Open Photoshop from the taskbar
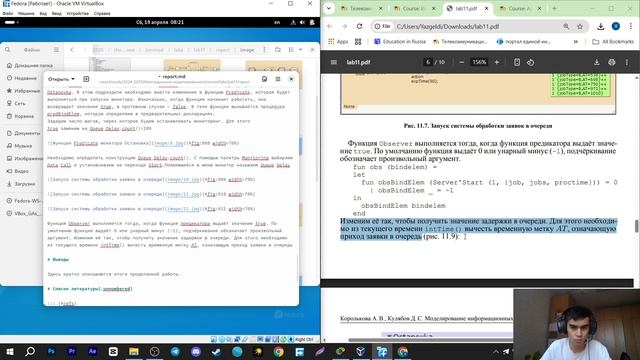This screenshot has width=640, height=360. tap(51, 351)
